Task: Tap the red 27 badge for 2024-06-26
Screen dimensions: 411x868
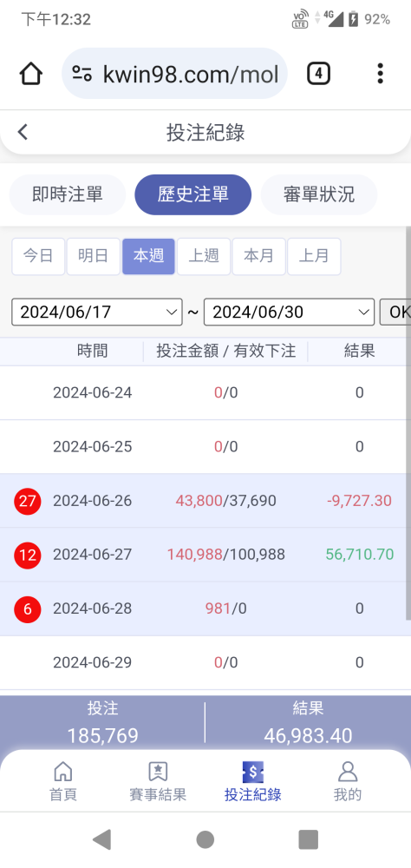Action: pos(28,502)
